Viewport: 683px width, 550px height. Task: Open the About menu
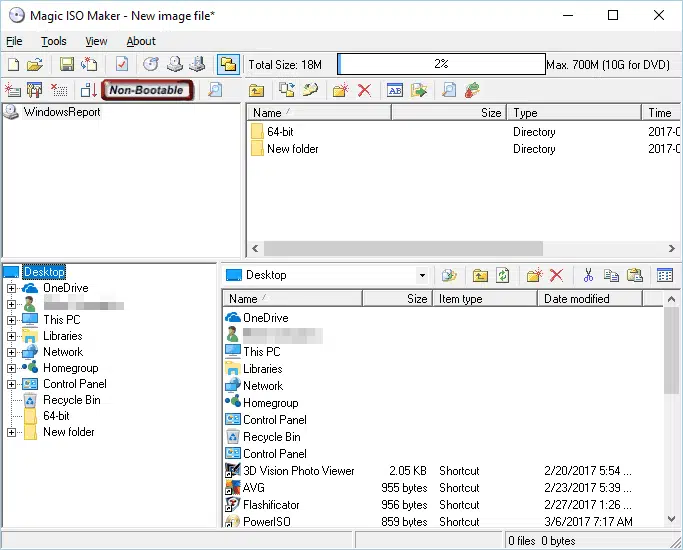click(141, 41)
